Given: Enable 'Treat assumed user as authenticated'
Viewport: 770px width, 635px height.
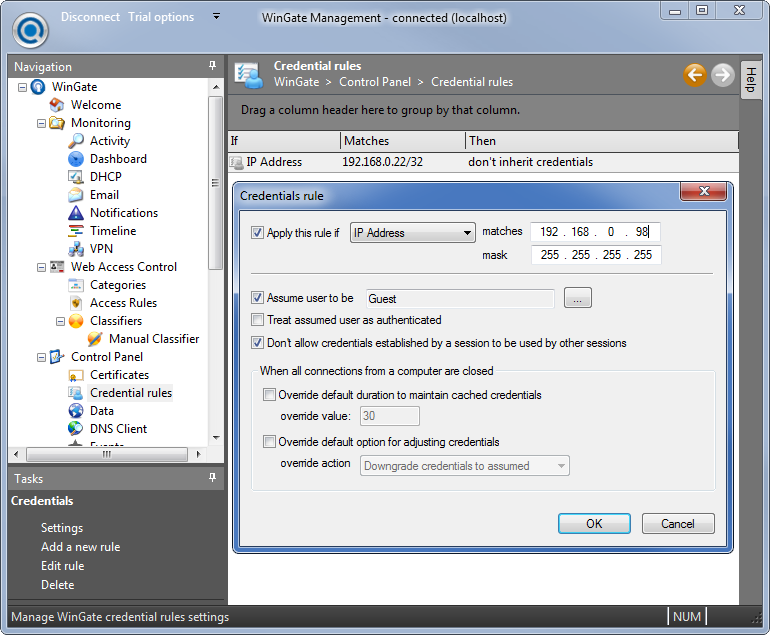Looking at the screenshot, I should pos(258,320).
